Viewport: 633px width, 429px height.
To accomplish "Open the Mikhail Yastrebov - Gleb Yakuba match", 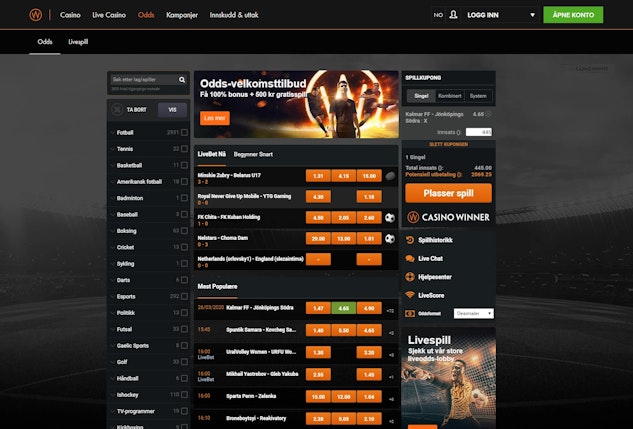I will [x=262, y=374].
